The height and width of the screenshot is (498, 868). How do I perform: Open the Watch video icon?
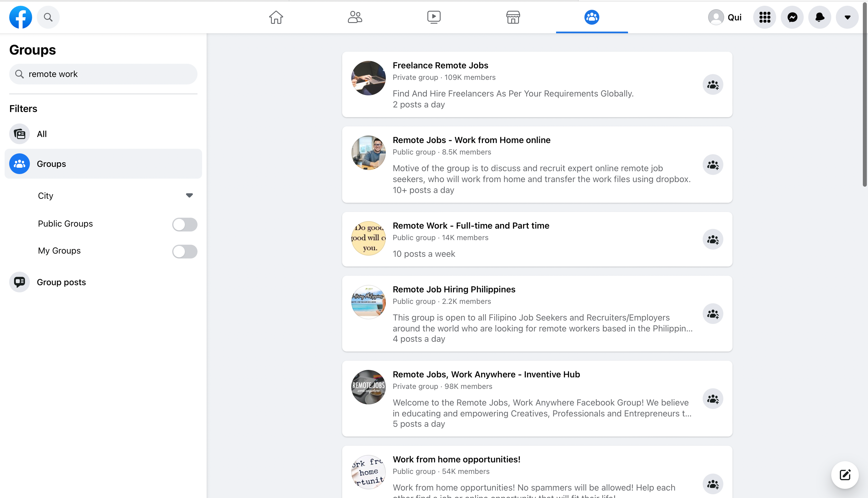click(x=434, y=17)
